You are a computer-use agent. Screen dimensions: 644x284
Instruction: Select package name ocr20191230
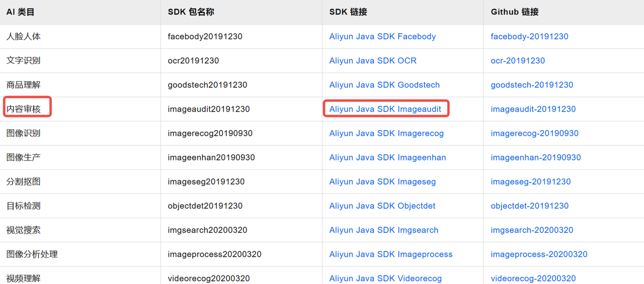tap(193, 60)
